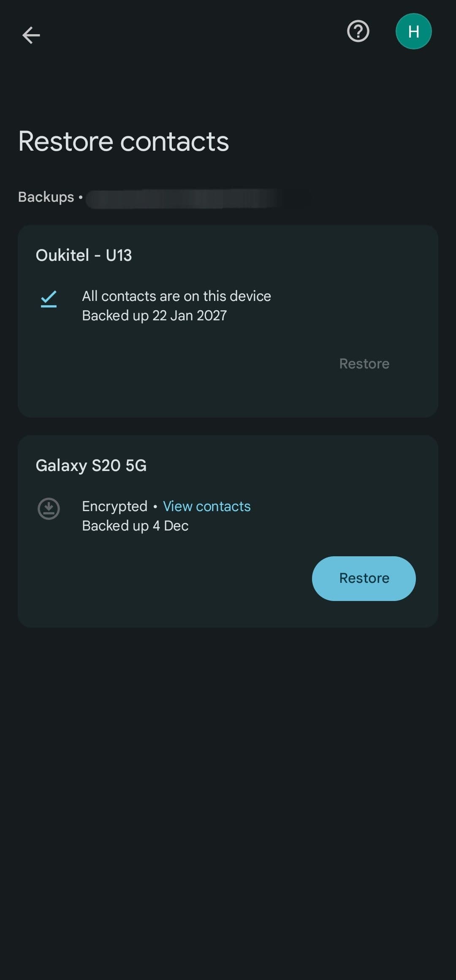The width and height of the screenshot is (456, 980).
Task: Tap "All contacts are on this device" text
Action: [176, 296]
